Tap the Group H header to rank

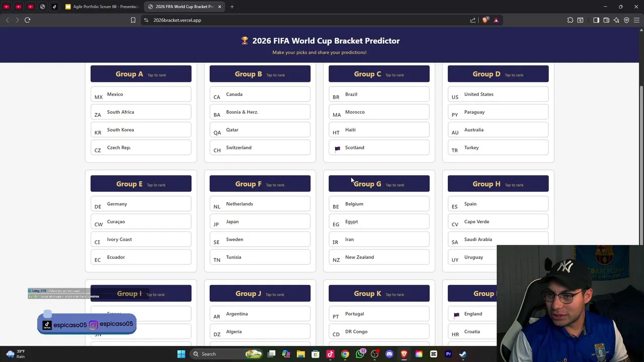(x=498, y=184)
